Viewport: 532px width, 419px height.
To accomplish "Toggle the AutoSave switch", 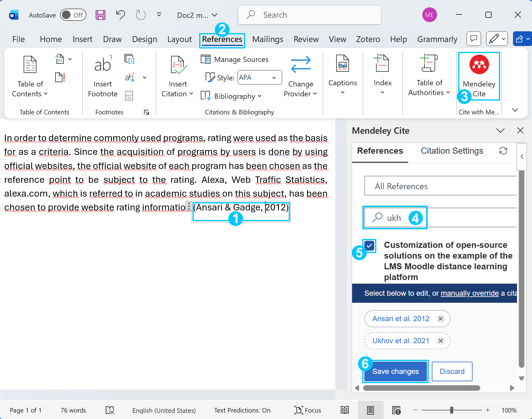I will pyautogui.click(x=73, y=15).
